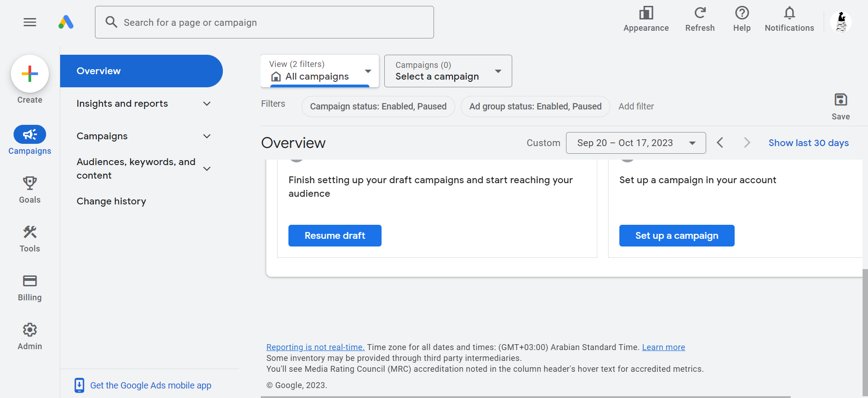The image size is (868, 398).
Task: Open the date range dropdown
Action: click(x=635, y=143)
